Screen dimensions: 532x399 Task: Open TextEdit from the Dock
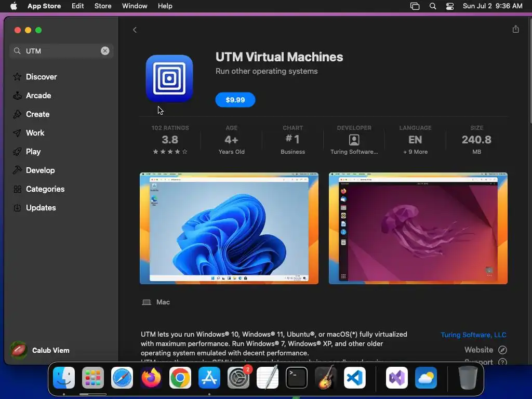tap(268, 378)
